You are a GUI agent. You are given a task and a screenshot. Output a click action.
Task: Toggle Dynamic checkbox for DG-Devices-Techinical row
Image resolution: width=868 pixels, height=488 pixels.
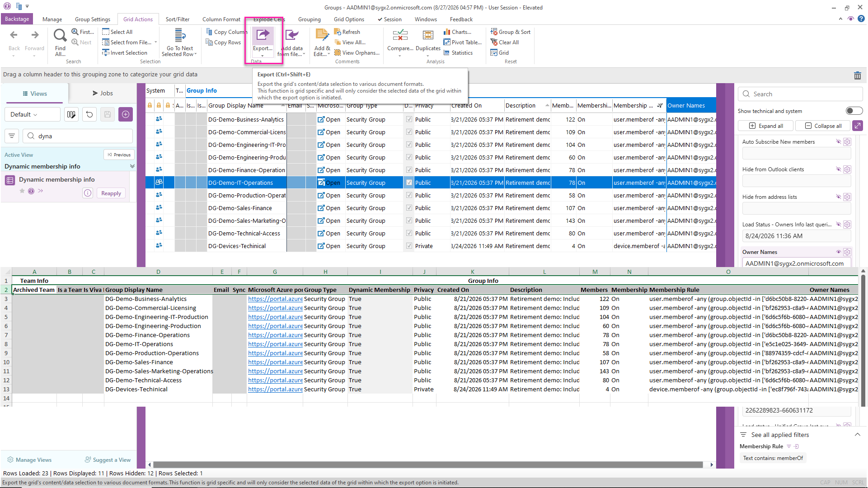coord(409,246)
